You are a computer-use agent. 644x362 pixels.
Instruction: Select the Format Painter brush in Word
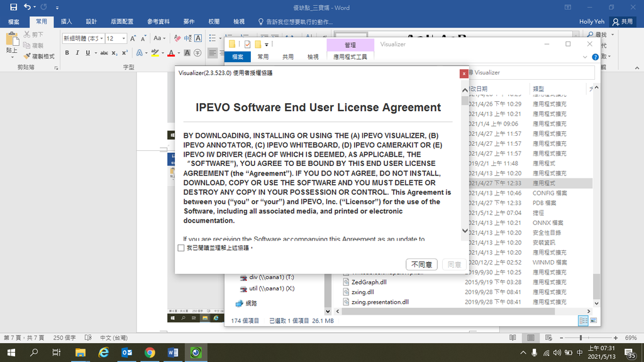tap(27, 56)
